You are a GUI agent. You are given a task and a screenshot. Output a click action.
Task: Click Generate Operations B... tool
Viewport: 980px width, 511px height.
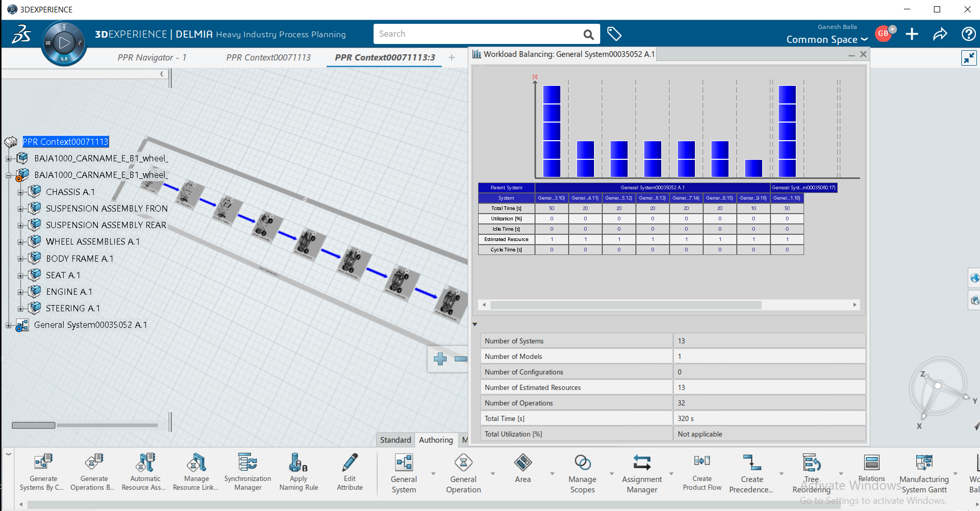click(x=94, y=472)
